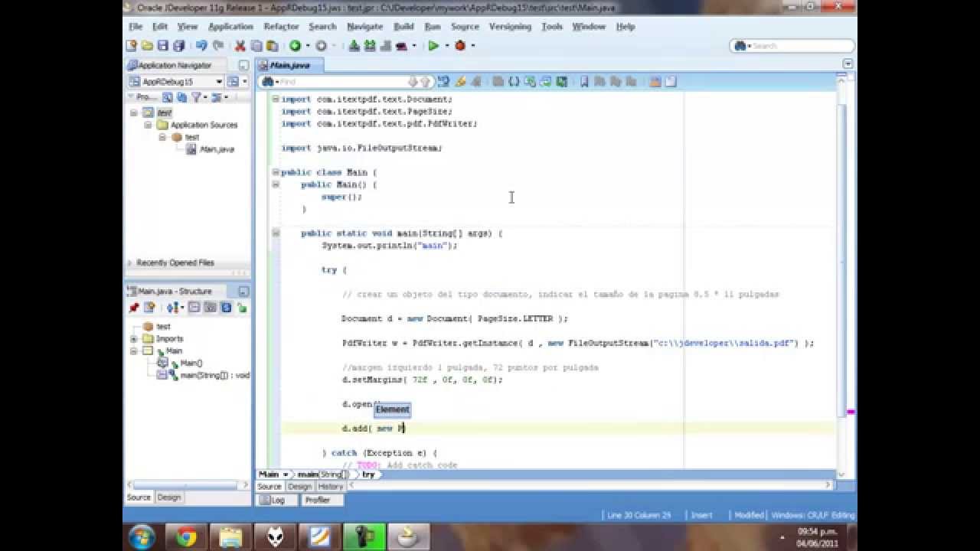Click the Undo toolbar icon
The image size is (980, 551).
click(201, 46)
